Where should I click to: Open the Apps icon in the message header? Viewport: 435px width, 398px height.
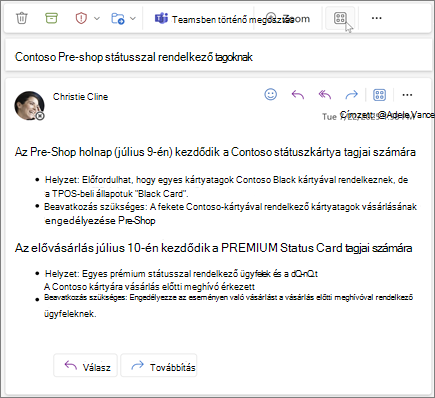379,95
